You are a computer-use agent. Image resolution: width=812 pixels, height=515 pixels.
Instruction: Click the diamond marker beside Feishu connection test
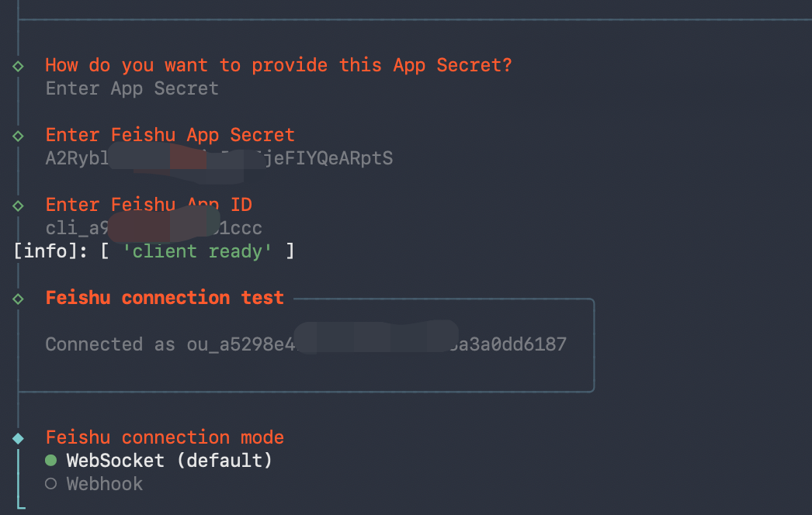coord(18,299)
